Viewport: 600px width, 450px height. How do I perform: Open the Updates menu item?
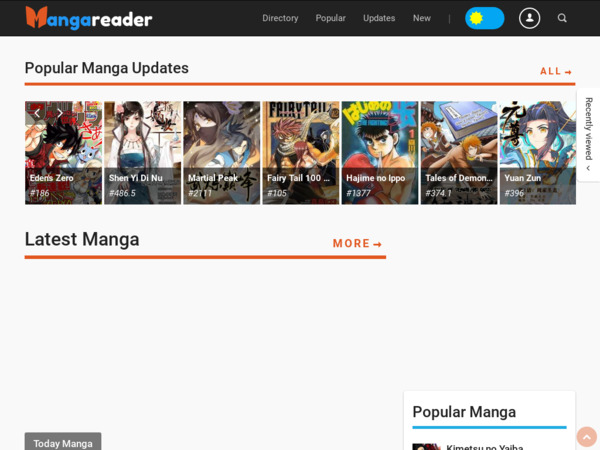click(x=379, y=18)
